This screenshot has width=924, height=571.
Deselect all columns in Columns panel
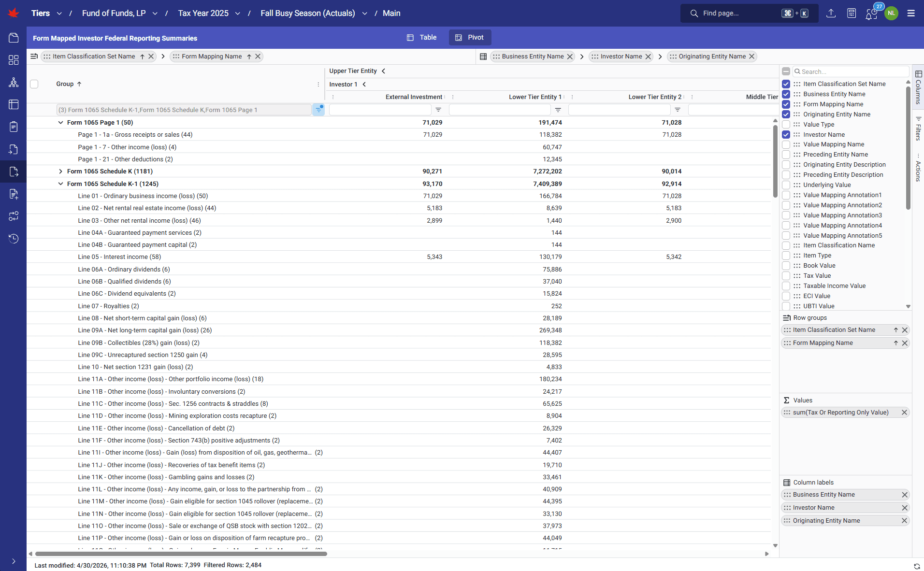point(786,71)
